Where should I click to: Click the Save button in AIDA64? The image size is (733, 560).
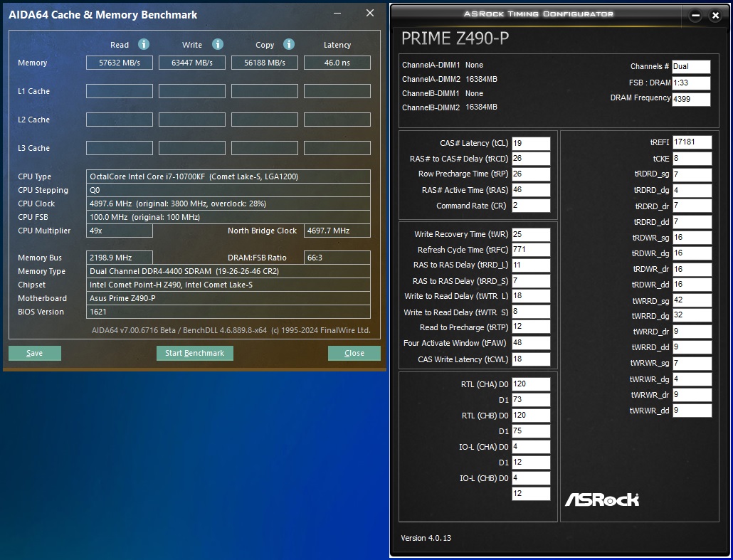tap(35, 353)
